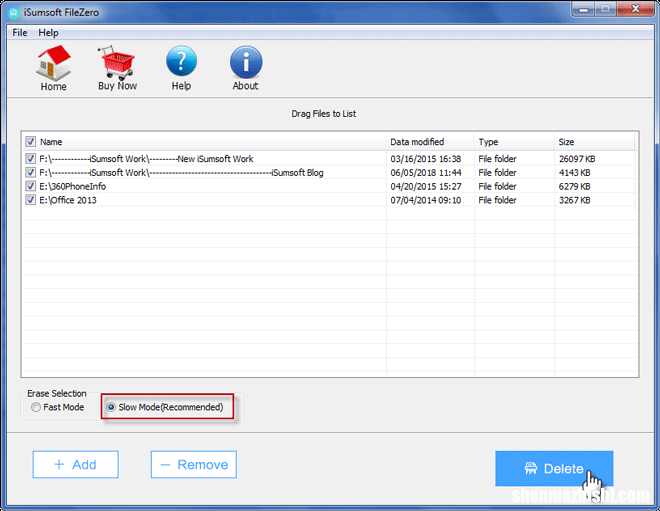The image size is (660, 511).
Task: Select the Fast Mode radio button
Action: tap(37, 408)
